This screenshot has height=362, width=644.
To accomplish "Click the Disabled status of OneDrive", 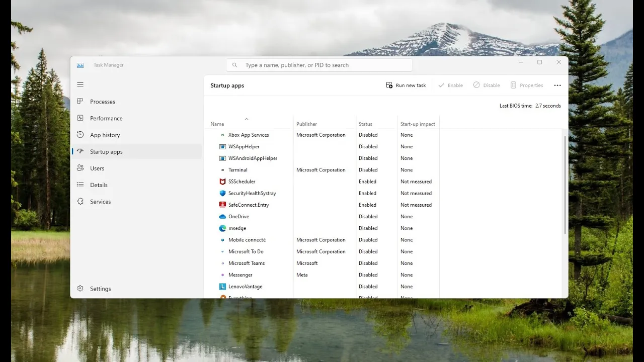I will click(x=368, y=217).
